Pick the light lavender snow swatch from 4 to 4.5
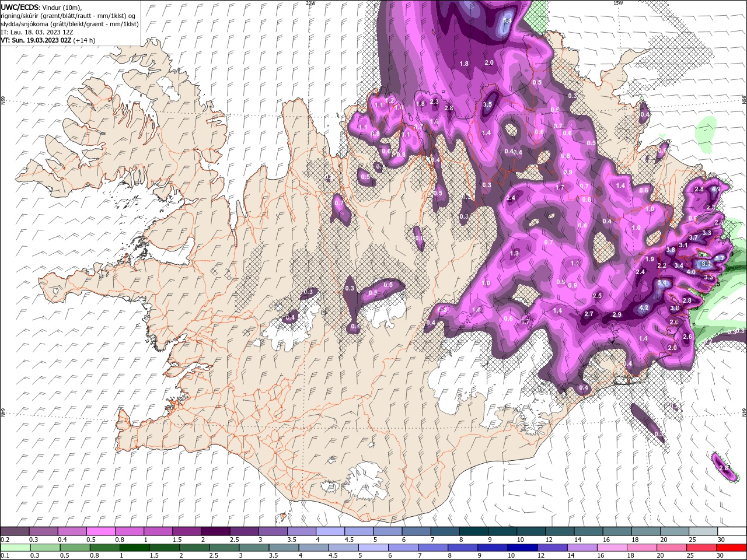 coord(330,531)
